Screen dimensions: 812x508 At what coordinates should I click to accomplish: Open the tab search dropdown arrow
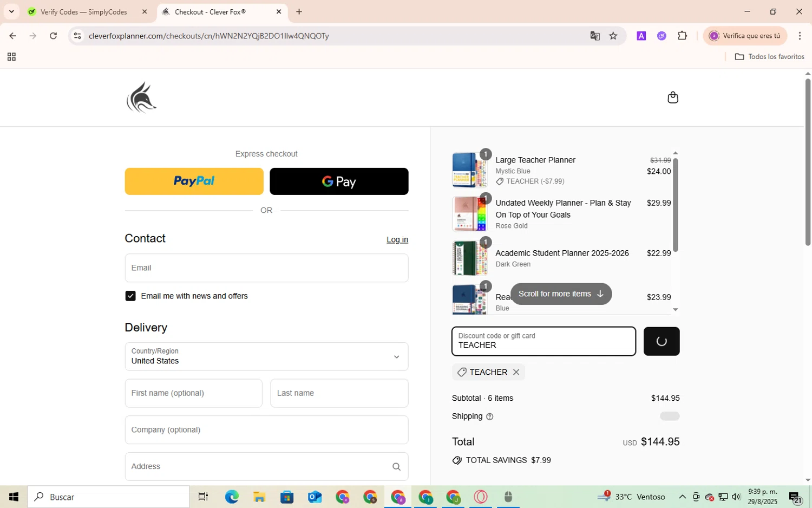pos(11,12)
